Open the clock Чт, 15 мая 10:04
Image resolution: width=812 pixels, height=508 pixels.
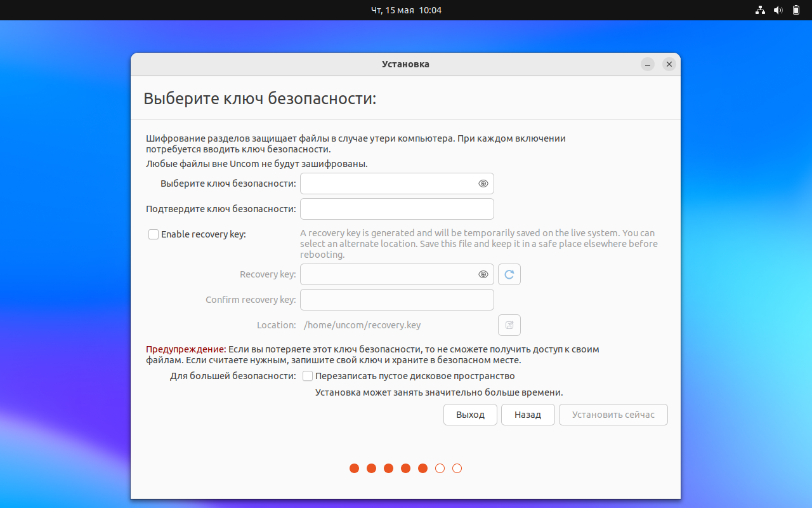(x=406, y=10)
